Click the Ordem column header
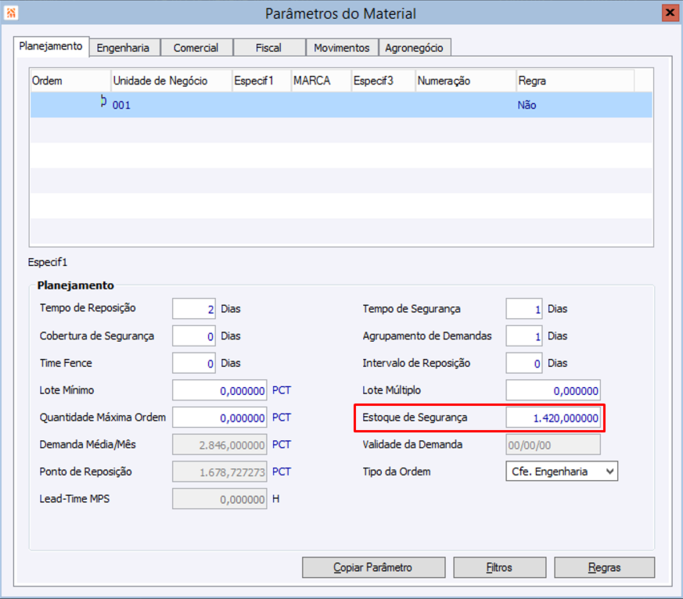Viewport: 683px width, 599px height. [71, 81]
